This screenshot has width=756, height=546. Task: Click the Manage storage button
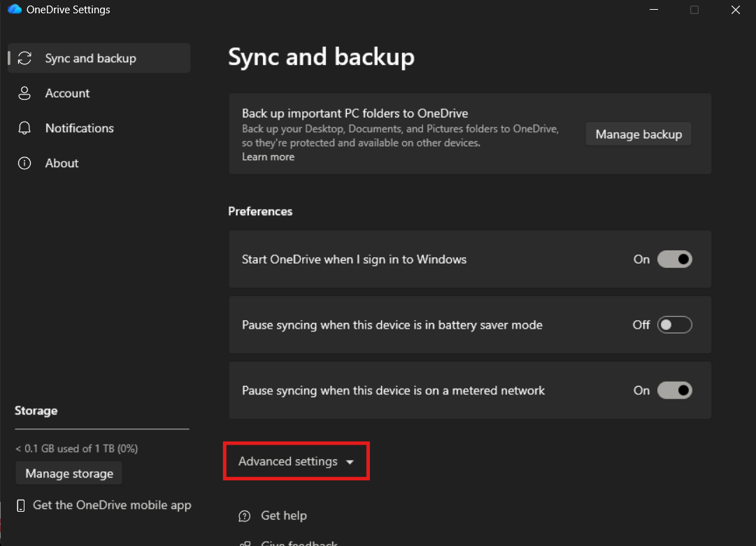click(69, 473)
